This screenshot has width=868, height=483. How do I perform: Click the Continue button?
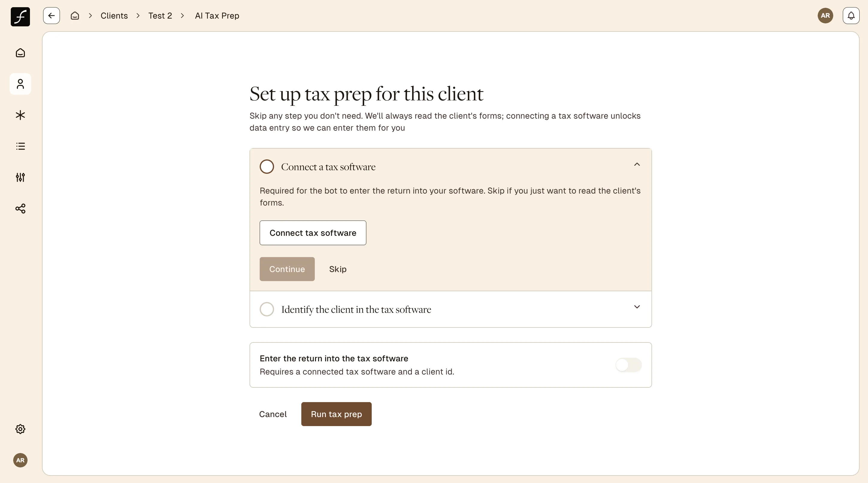click(x=287, y=269)
